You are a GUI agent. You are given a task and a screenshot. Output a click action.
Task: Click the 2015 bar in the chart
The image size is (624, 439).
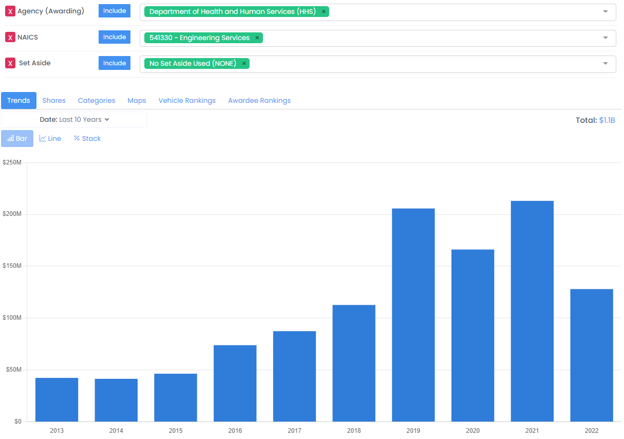point(176,398)
